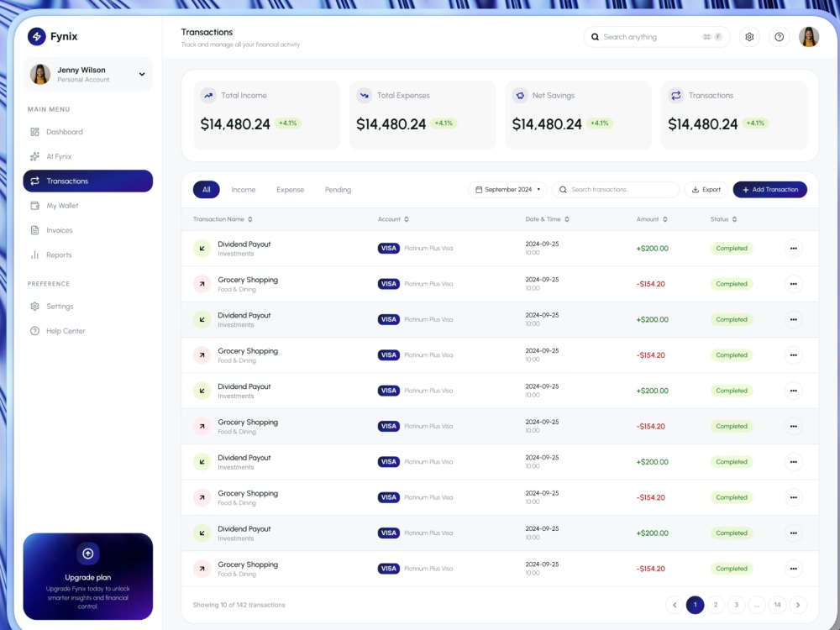Click the plus icon on Add Transaction
This screenshot has height=630, width=840.
point(745,190)
